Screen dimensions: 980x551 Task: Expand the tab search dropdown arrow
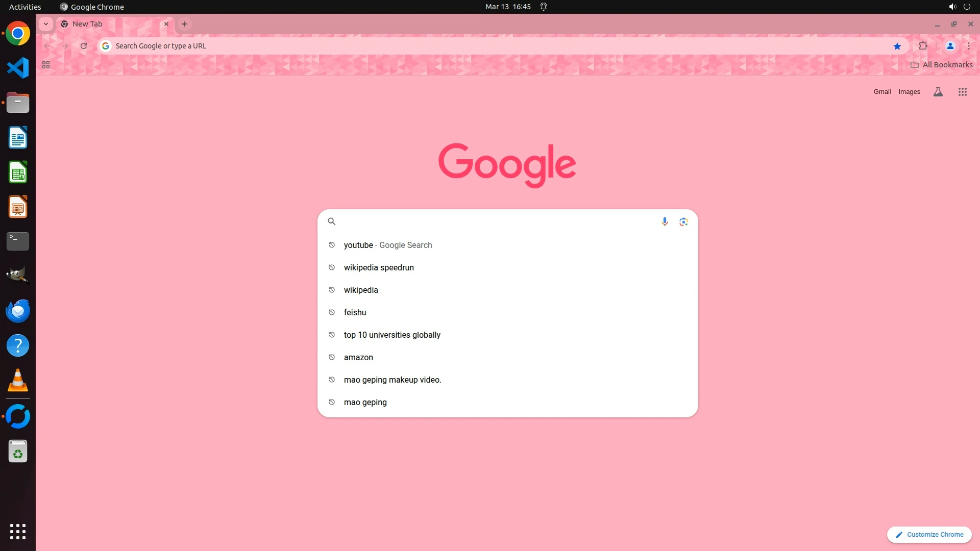click(46, 24)
